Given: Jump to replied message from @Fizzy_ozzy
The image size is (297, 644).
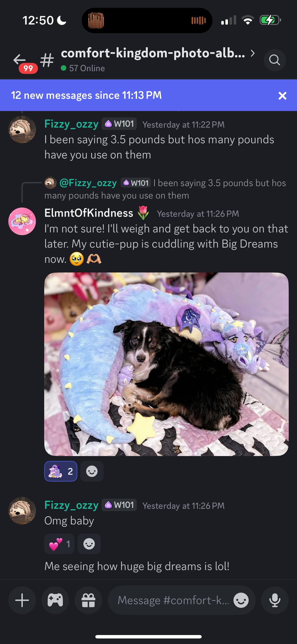Looking at the screenshot, I should (165, 189).
